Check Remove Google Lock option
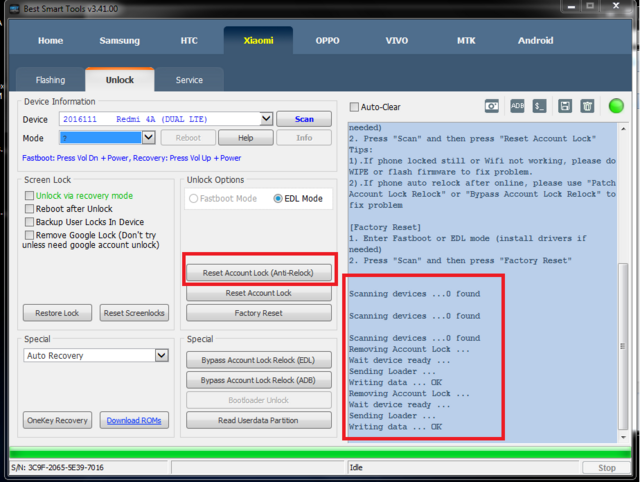 [x=29, y=235]
